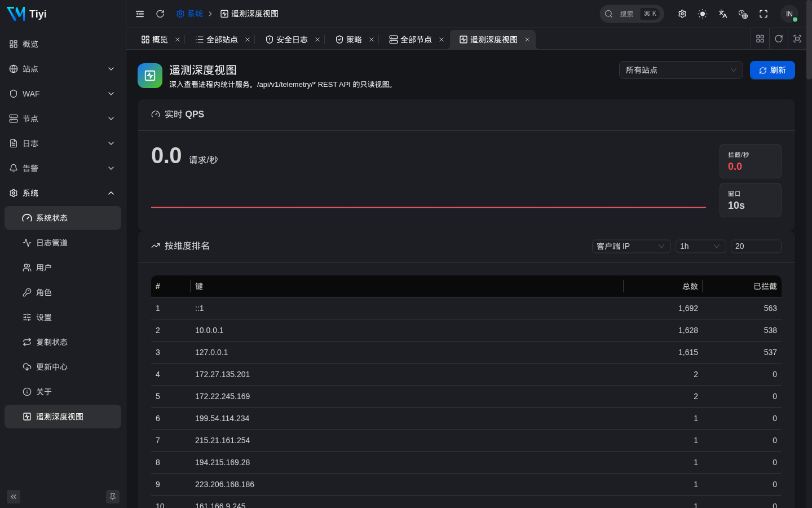Click the 223.206.168.186 row key
Image resolution: width=812 pixels, height=508 pixels.
click(224, 484)
